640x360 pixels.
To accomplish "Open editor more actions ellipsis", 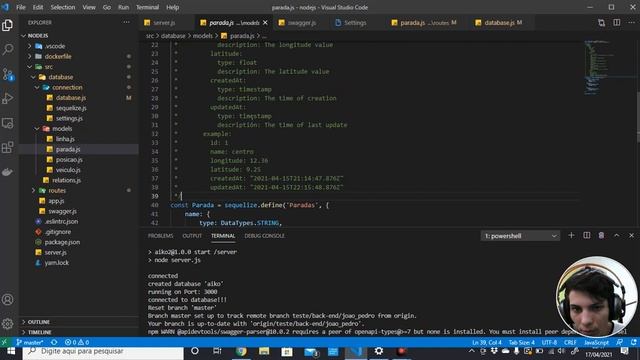I will point(631,22).
